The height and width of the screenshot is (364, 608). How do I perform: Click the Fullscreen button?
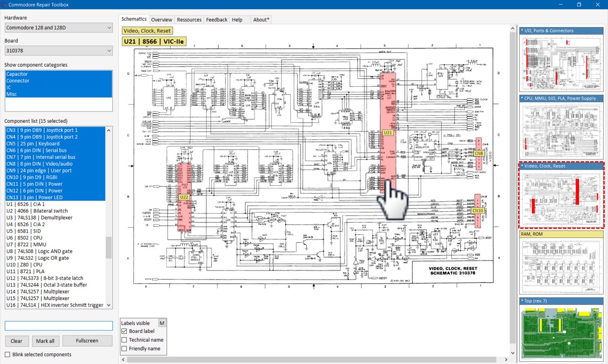click(x=87, y=341)
